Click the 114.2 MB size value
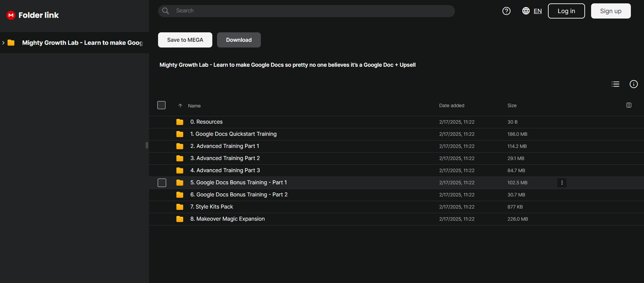 (x=517, y=146)
